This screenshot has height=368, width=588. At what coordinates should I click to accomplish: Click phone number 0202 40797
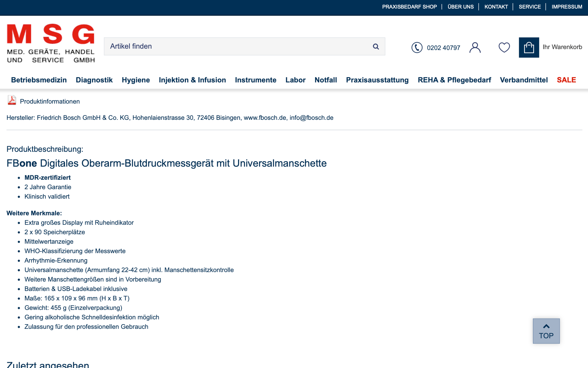(x=444, y=48)
